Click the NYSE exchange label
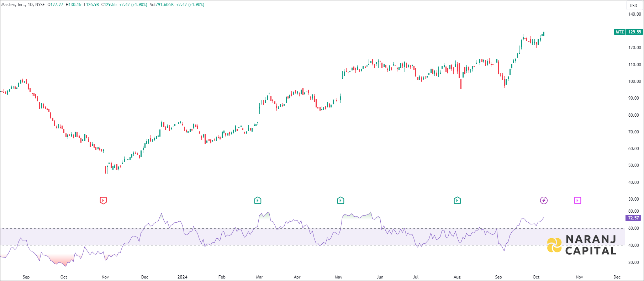Screen dimensions: 644x281 click(40, 5)
